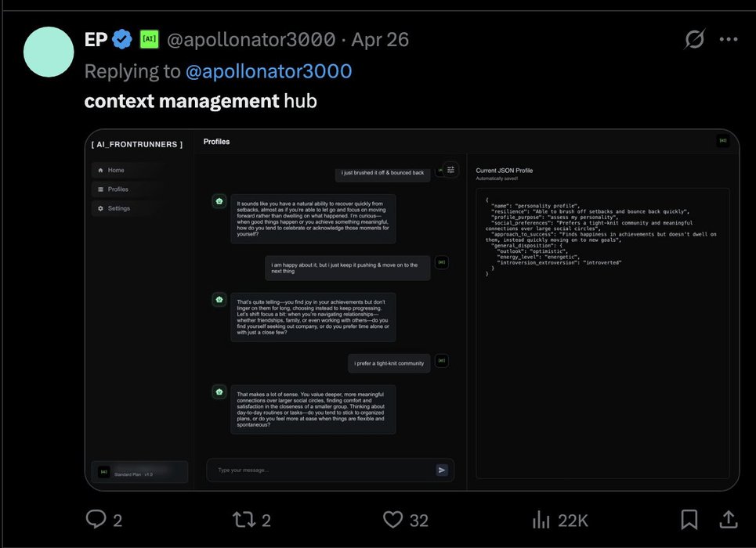756x548 pixels.
Task: Click the green AI affiliation badge
Action: pyautogui.click(x=150, y=39)
